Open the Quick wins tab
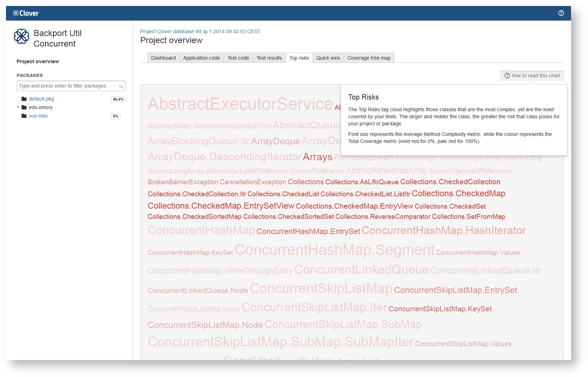 (328, 58)
